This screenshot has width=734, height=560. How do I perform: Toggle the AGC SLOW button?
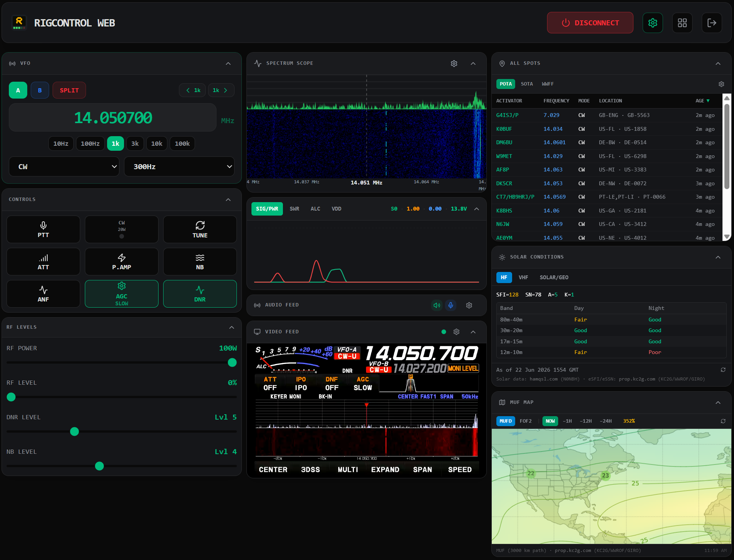click(x=122, y=294)
